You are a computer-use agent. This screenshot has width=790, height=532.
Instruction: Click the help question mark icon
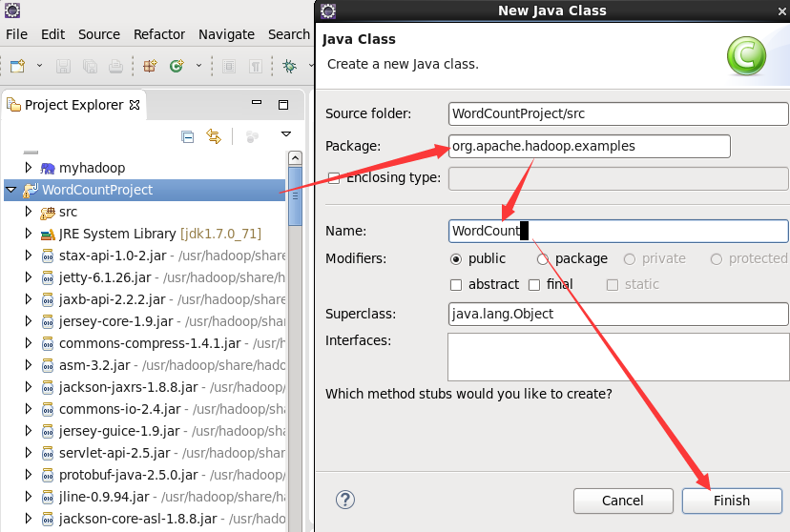(x=345, y=500)
